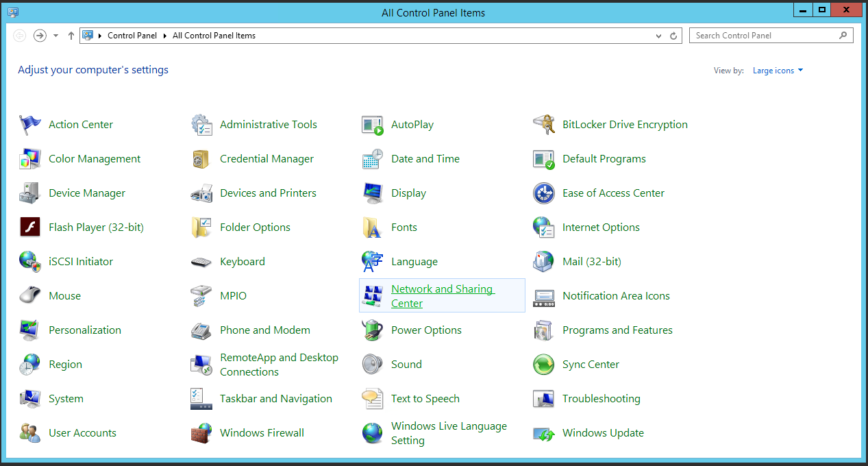Click the Language icon
Viewport: 868px width, 466px height.
[x=373, y=262]
